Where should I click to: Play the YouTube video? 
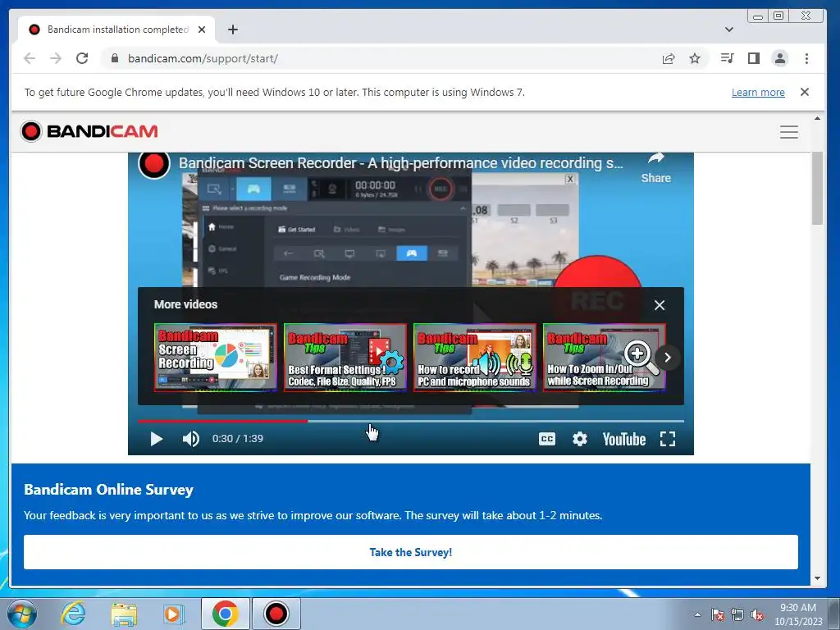point(156,439)
